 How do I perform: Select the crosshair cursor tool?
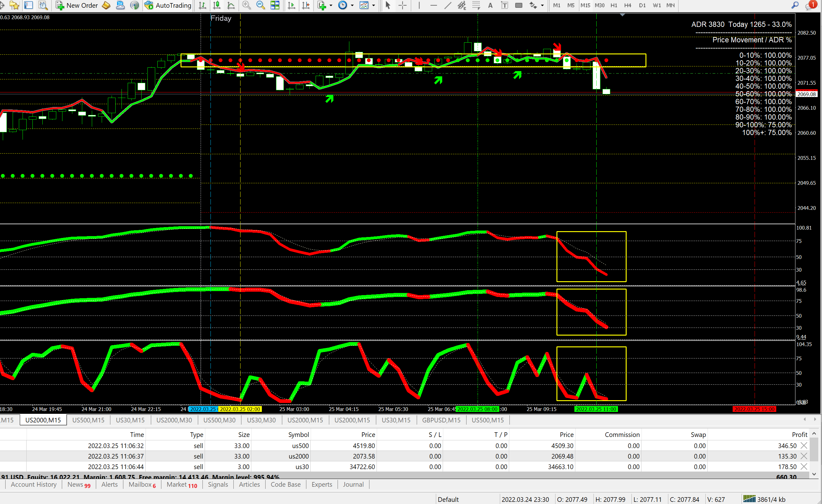pyautogui.click(x=403, y=5)
